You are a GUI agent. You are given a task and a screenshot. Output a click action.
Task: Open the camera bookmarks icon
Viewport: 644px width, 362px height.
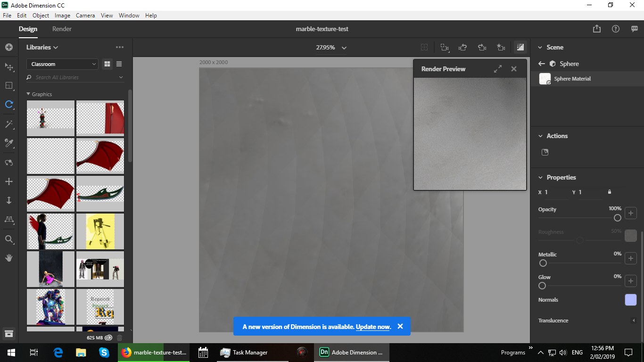(x=445, y=47)
